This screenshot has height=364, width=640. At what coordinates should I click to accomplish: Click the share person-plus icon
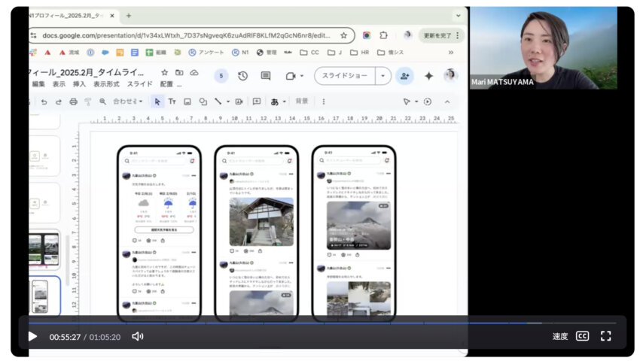[x=405, y=76]
